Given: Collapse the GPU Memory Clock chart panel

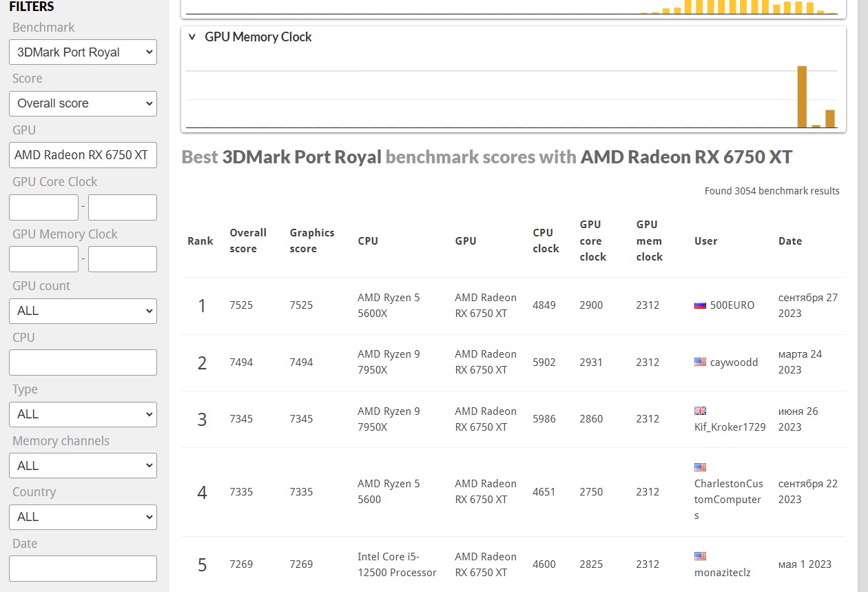Looking at the screenshot, I should click(192, 37).
